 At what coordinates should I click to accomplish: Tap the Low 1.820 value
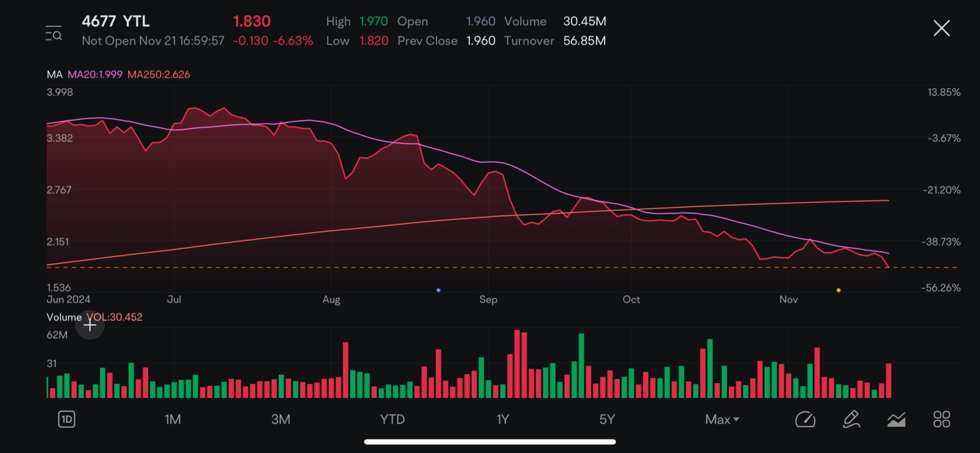click(374, 41)
